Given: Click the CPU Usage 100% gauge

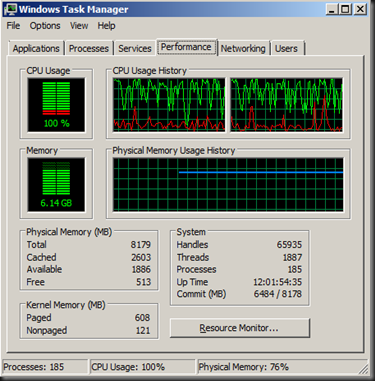Looking at the screenshot, I should point(56,105).
